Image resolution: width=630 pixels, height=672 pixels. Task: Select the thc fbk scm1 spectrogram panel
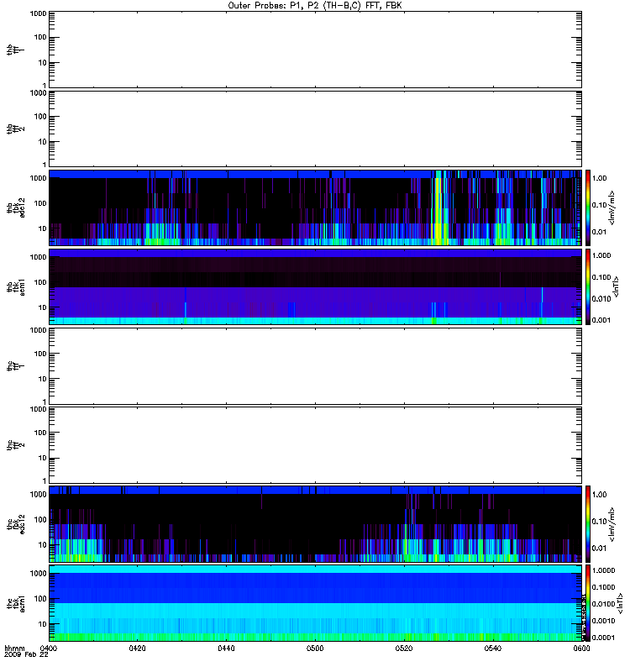coord(316,603)
